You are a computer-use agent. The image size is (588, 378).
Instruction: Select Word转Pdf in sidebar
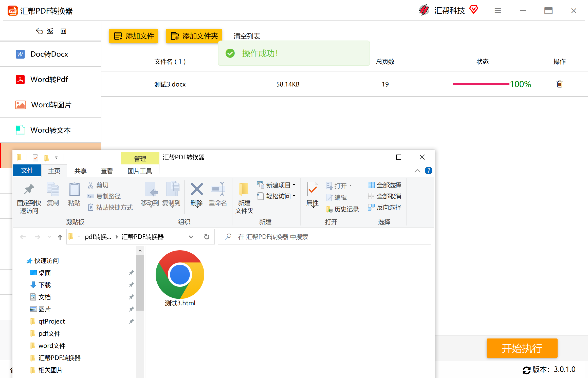pos(50,79)
